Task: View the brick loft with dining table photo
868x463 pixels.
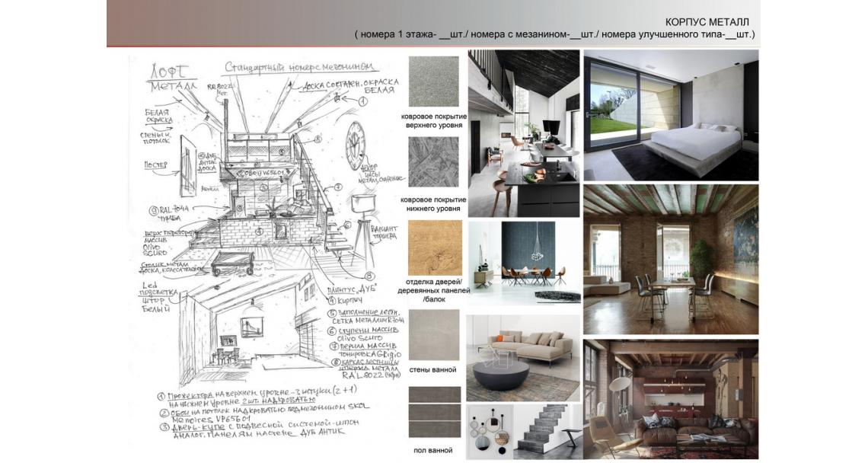Action: tap(671, 260)
